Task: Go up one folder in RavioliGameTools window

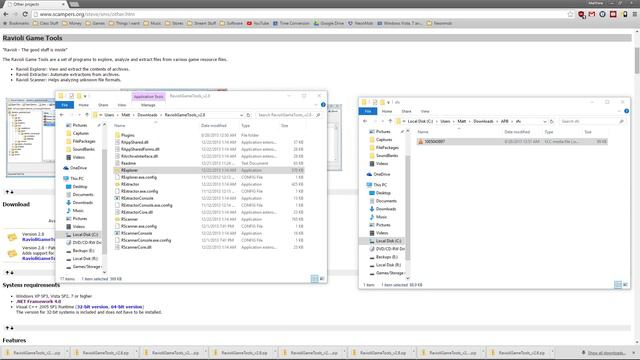Action: click(87, 115)
